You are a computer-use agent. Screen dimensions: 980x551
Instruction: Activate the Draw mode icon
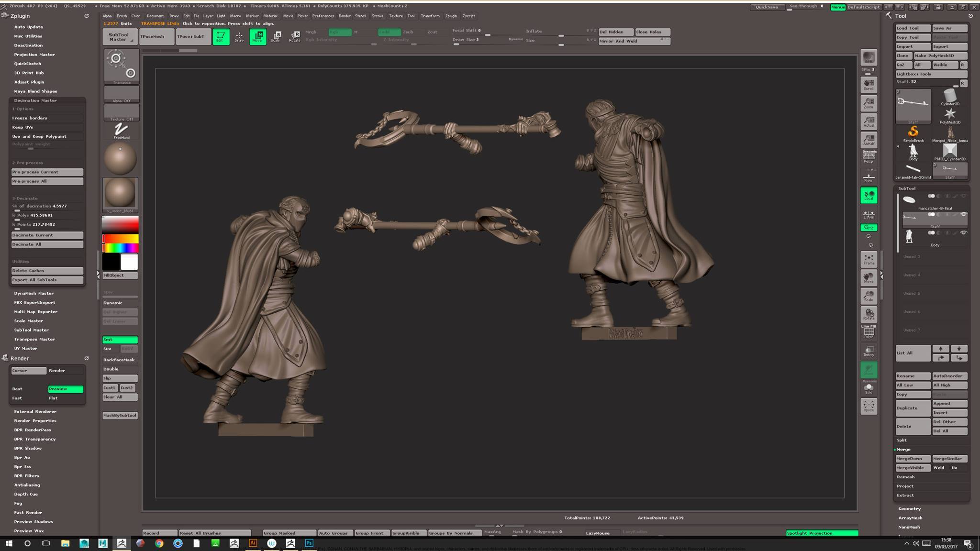(239, 36)
